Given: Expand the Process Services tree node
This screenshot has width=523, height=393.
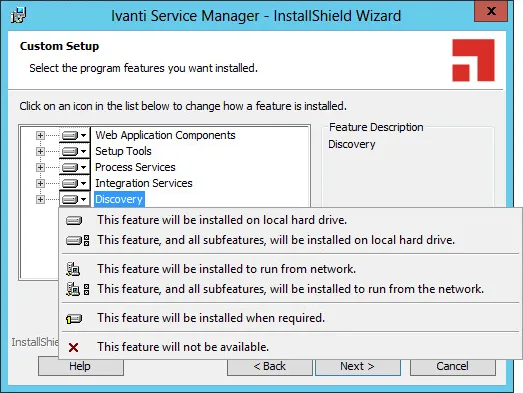Looking at the screenshot, I should [40, 167].
